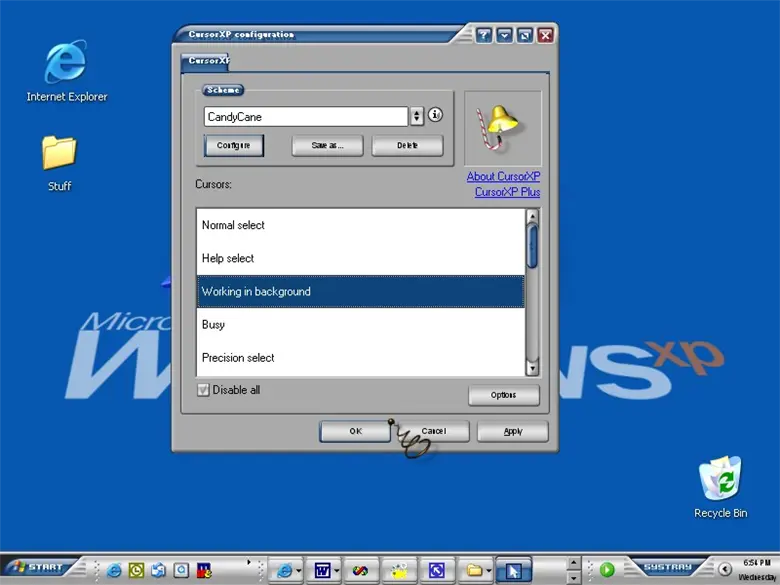Select Working in background cursor row
780x585 pixels.
[361, 292]
